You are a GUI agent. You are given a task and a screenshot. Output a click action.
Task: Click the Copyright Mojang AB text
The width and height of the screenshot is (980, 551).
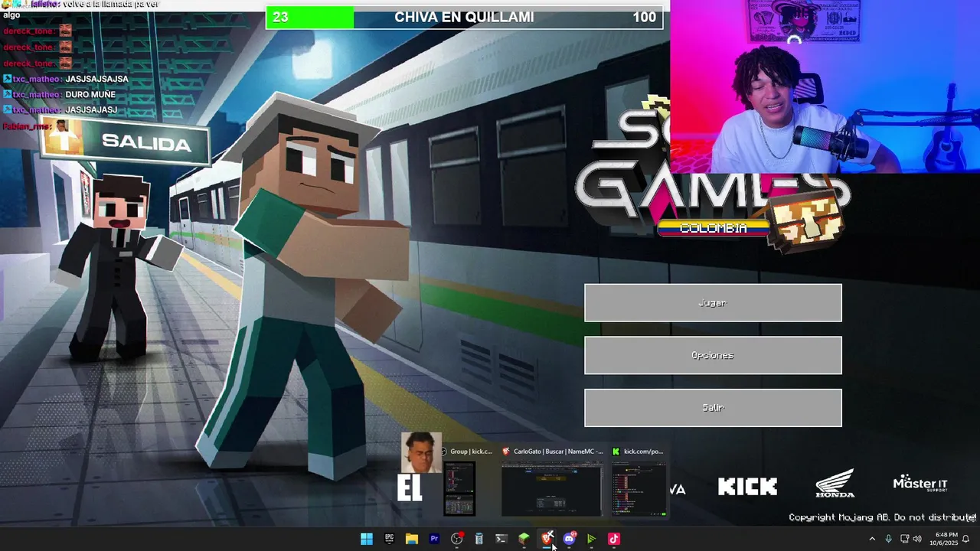pyautogui.click(x=883, y=518)
